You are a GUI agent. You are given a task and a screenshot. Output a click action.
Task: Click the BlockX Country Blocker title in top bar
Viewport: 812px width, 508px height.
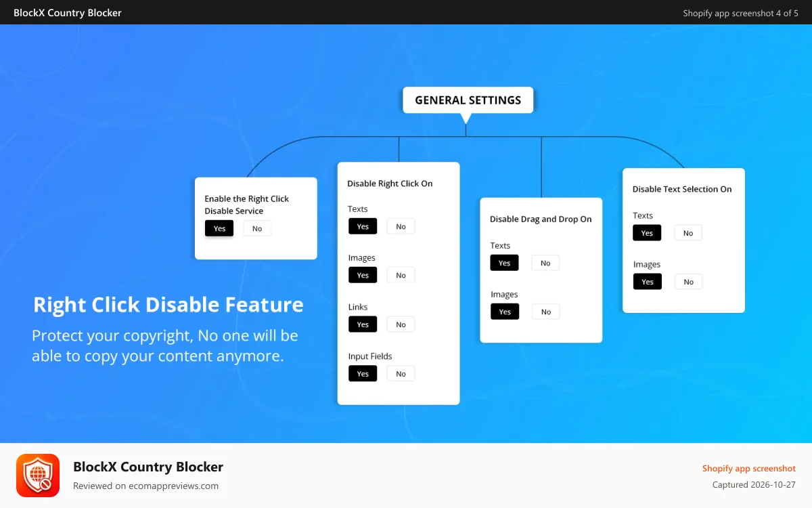tap(68, 13)
